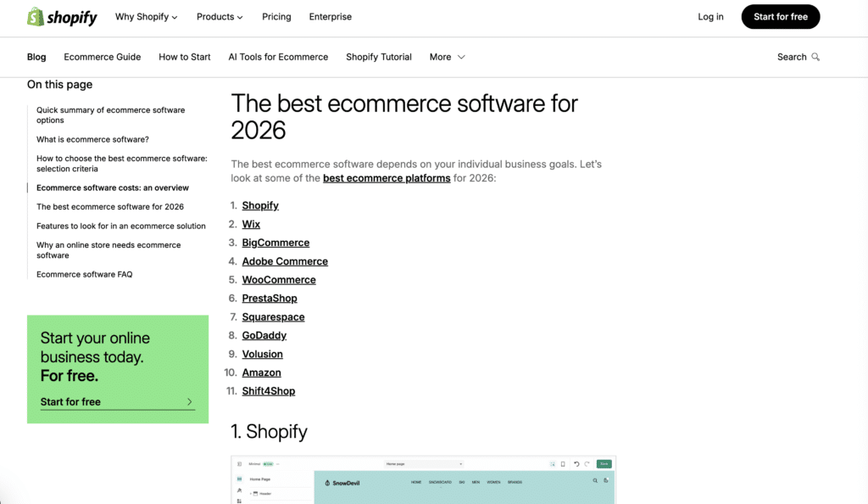
Task: Click the Amazon list link
Action: pyautogui.click(x=261, y=372)
